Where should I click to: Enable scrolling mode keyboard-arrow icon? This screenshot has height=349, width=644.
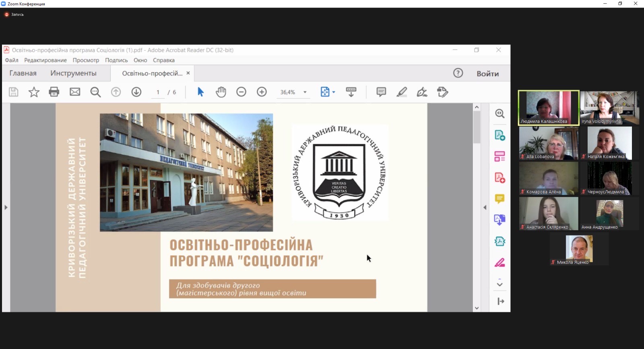pyautogui.click(x=351, y=92)
